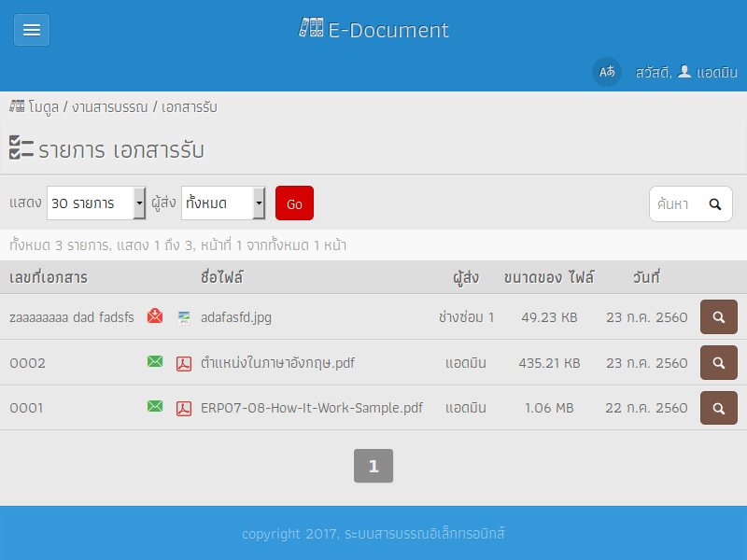The image size is (747, 560).
Task: Click document number 0001
Action: (x=27, y=408)
